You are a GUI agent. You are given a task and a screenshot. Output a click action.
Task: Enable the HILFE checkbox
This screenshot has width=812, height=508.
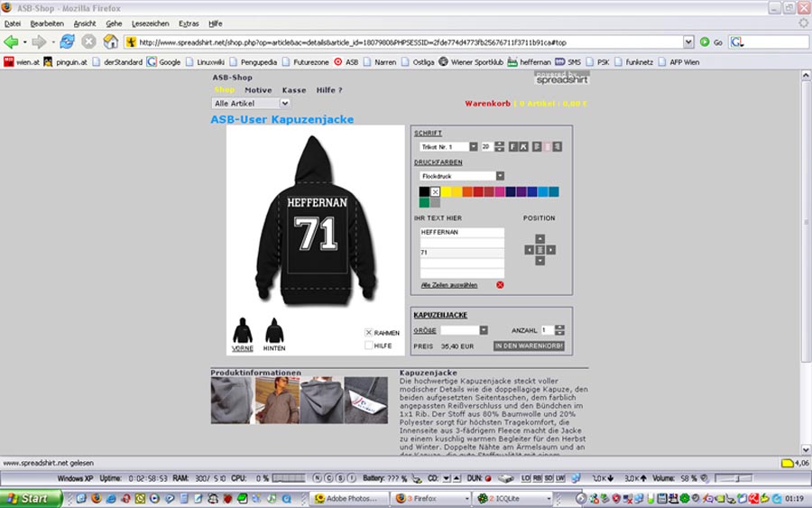369,345
